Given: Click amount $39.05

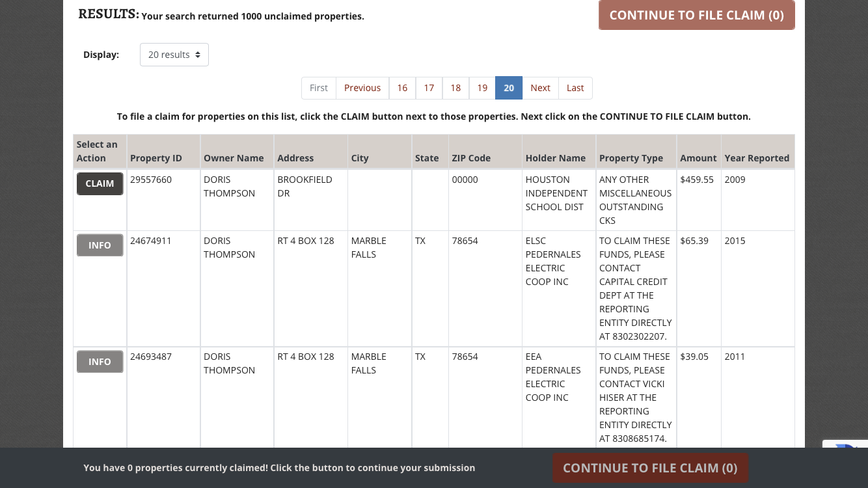Looking at the screenshot, I should 694,357.
